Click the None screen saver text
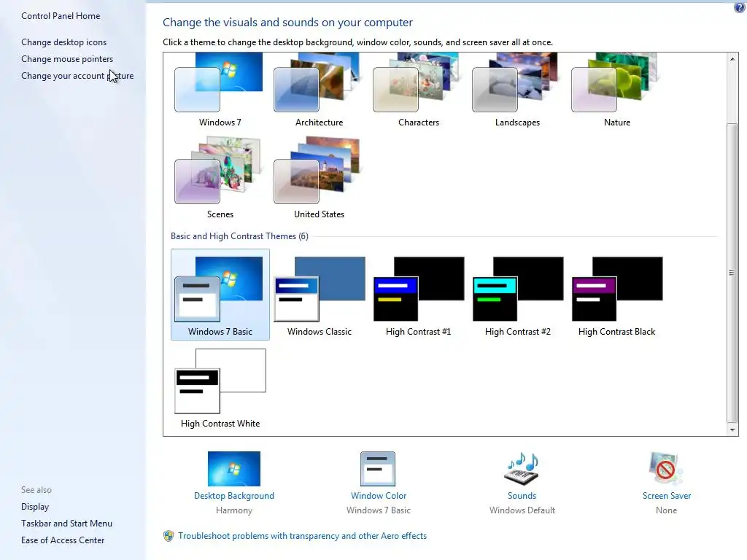Screen dimensions: 747x560 666,510
